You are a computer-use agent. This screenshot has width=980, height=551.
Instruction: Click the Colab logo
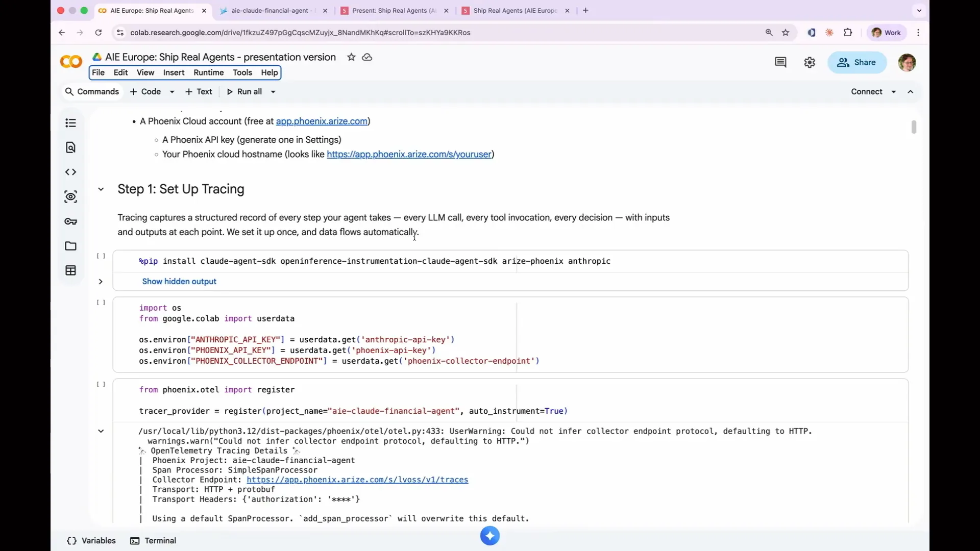click(71, 62)
